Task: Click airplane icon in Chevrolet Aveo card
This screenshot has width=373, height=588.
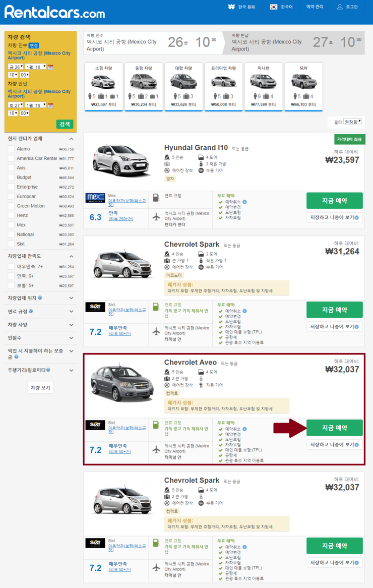Action: pos(156,449)
